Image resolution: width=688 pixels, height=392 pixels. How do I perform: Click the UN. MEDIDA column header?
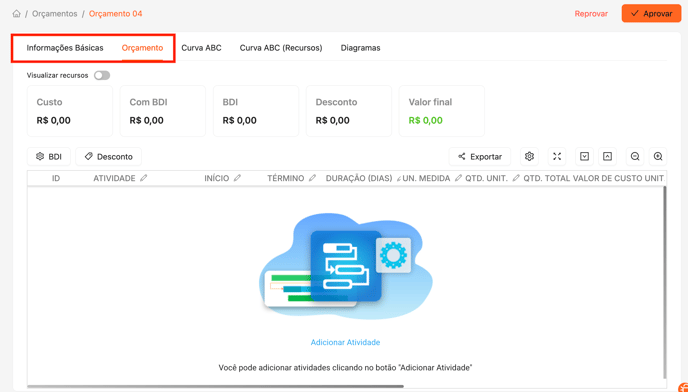pos(426,179)
